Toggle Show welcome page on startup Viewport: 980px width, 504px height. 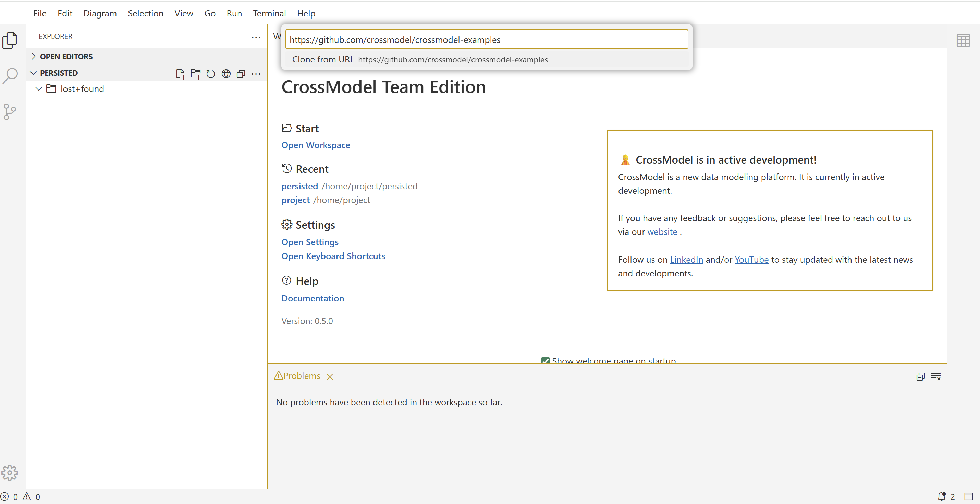point(545,360)
